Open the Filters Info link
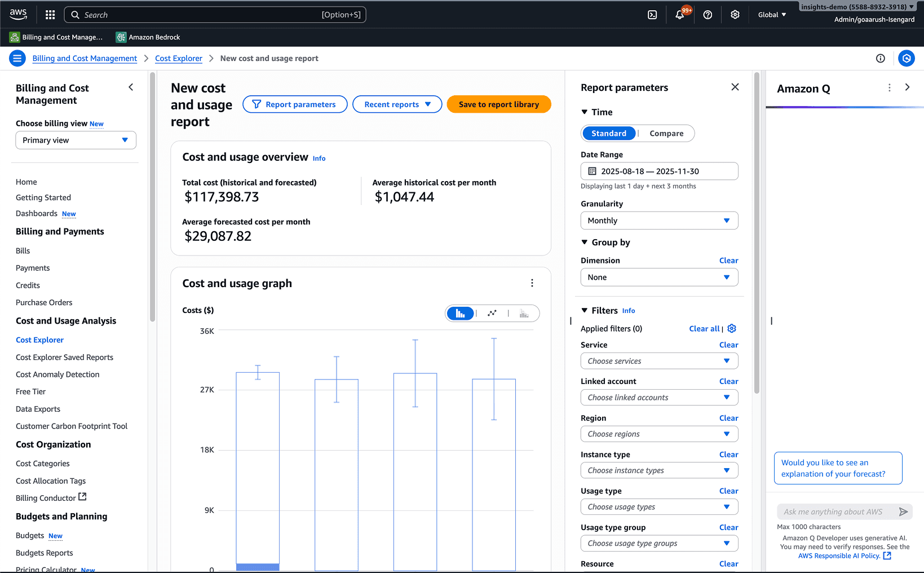Viewport: 924px width, 573px height. [629, 311]
